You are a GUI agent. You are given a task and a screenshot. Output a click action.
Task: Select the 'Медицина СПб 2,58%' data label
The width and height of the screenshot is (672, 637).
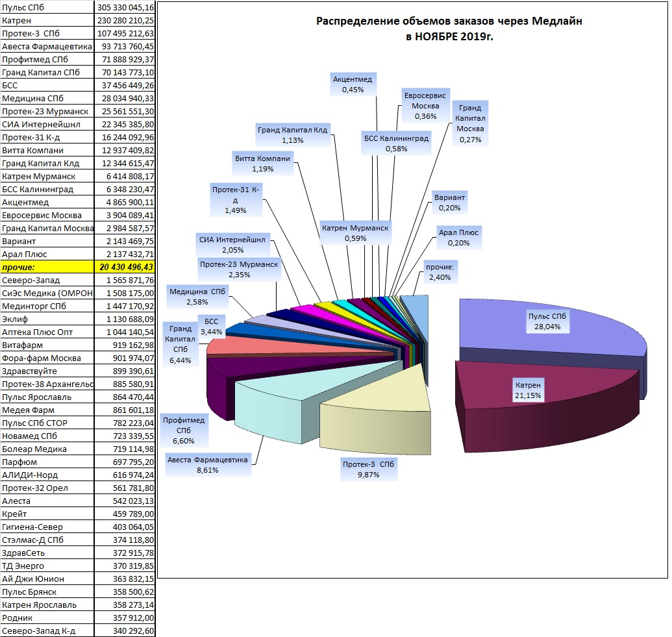[x=197, y=297]
